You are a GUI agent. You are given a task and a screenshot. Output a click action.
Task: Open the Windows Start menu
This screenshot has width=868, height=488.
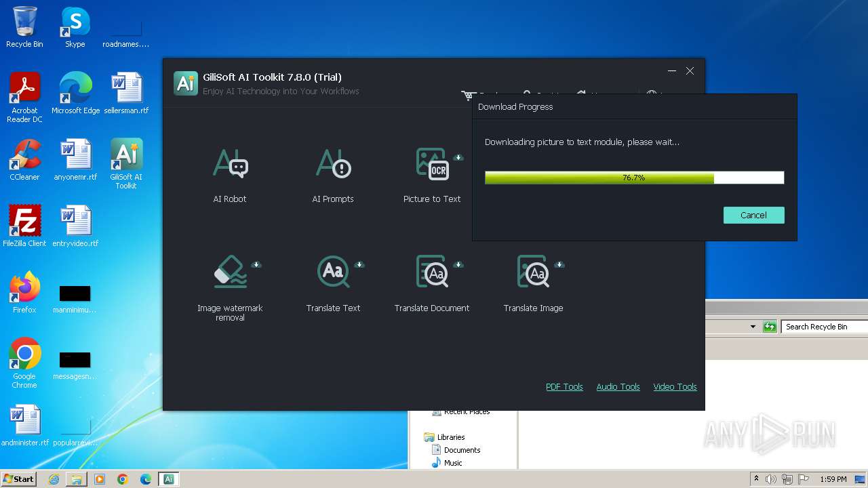tap(19, 479)
